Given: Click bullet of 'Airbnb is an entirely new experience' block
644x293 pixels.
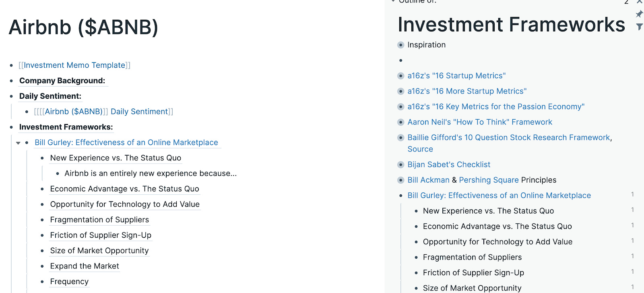Looking at the screenshot, I should 58,174.
